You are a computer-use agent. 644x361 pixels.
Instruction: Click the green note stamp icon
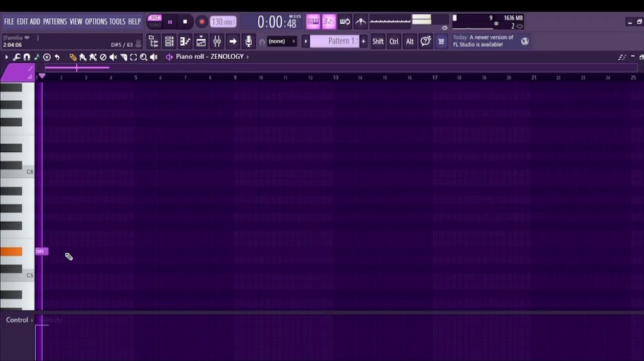[37, 57]
